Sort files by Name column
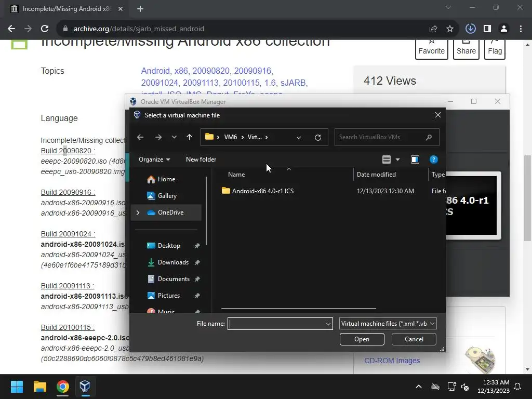This screenshot has height=399, width=532. click(236, 175)
